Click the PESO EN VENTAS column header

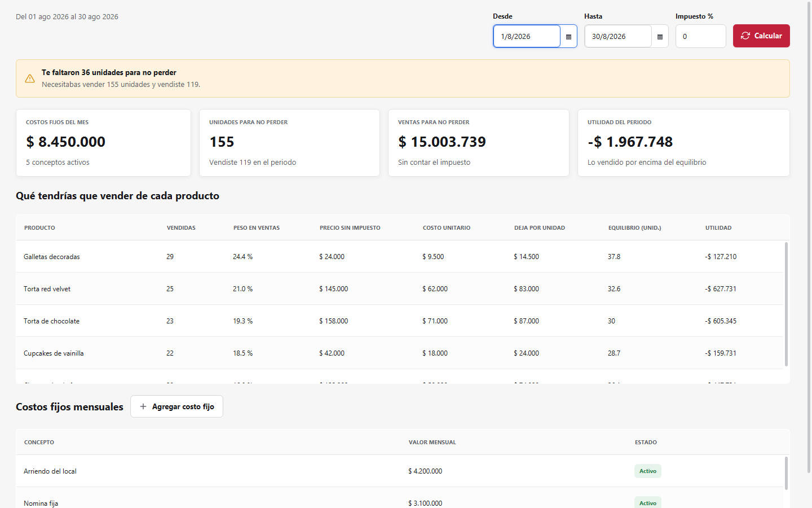point(257,228)
